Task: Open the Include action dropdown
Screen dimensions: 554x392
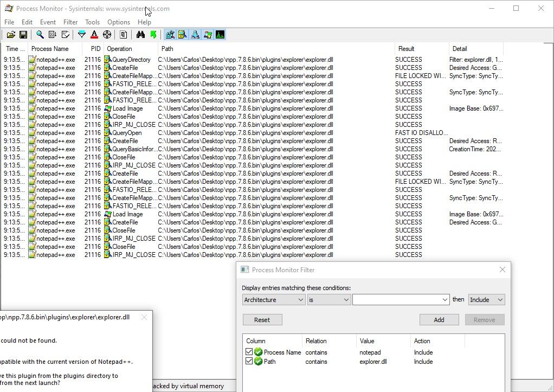Action: click(x=486, y=300)
